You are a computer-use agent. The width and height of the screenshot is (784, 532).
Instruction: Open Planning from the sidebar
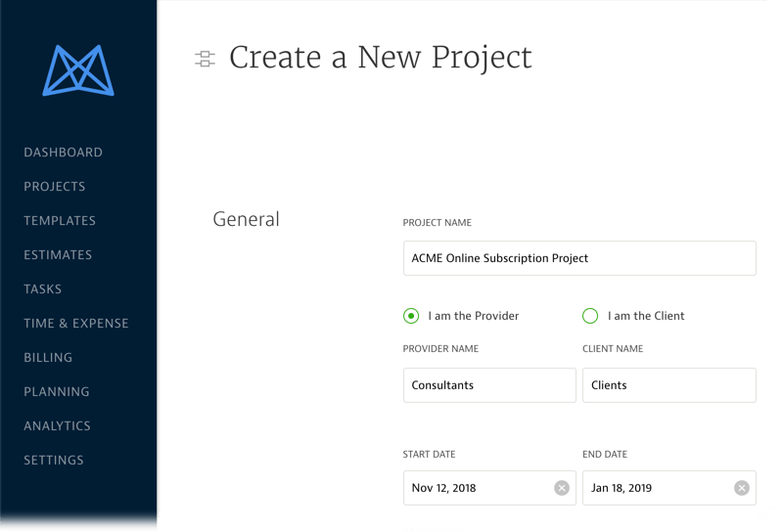(x=57, y=392)
